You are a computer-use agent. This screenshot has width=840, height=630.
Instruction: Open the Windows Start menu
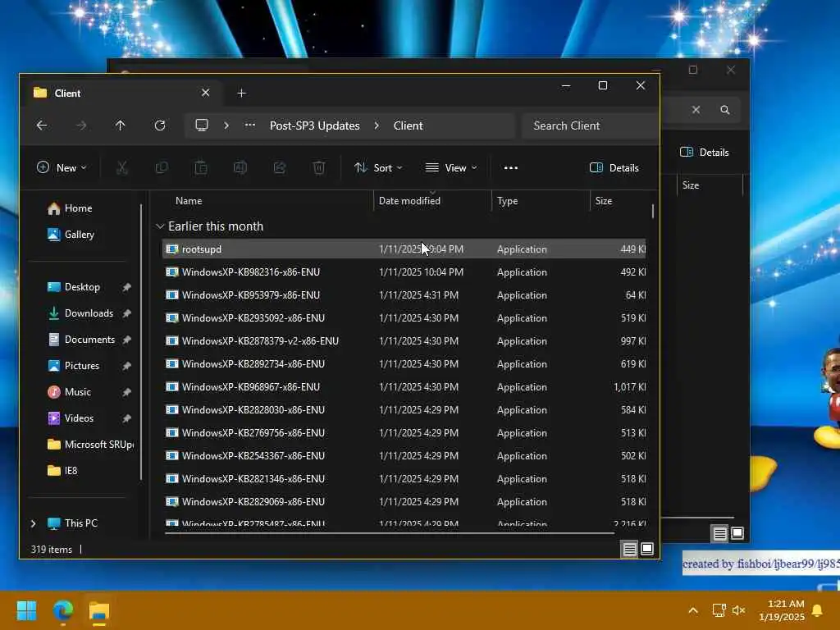(26, 610)
